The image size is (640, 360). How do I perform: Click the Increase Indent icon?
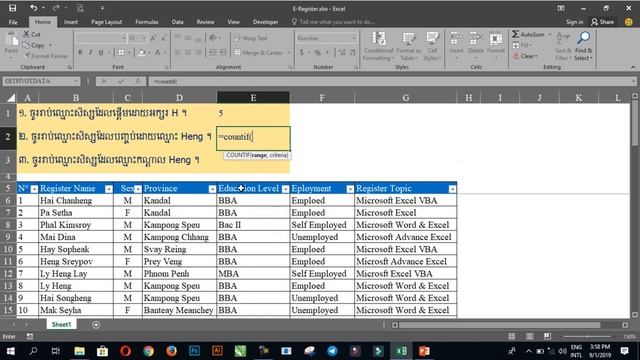coord(223,52)
